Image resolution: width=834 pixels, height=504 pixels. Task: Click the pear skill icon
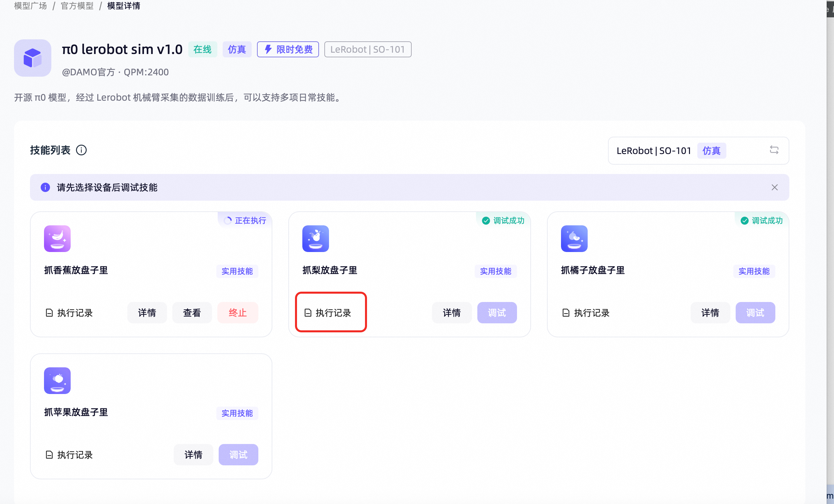coord(315,239)
